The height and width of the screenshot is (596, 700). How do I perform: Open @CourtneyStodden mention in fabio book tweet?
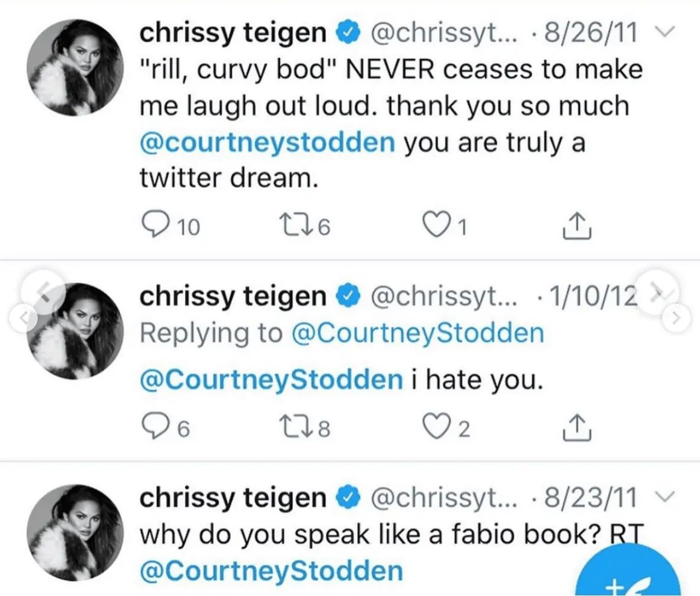[x=271, y=571]
